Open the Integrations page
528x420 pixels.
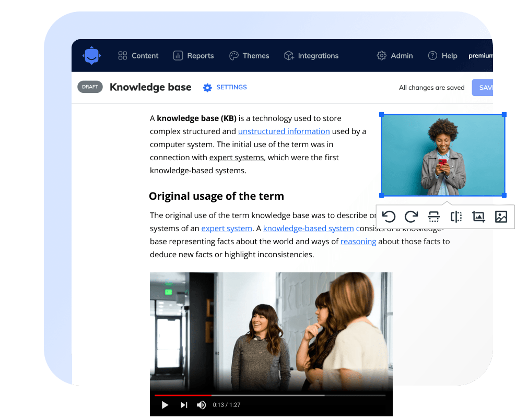click(311, 55)
